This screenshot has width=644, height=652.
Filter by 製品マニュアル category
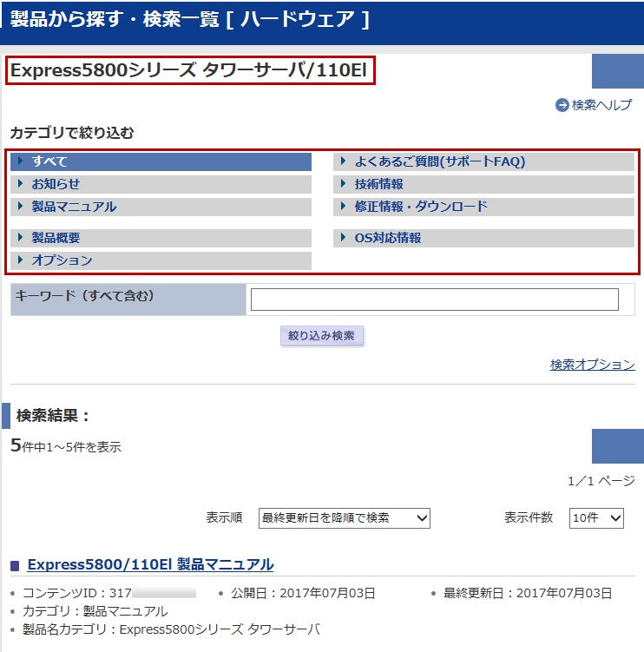tap(161, 207)
